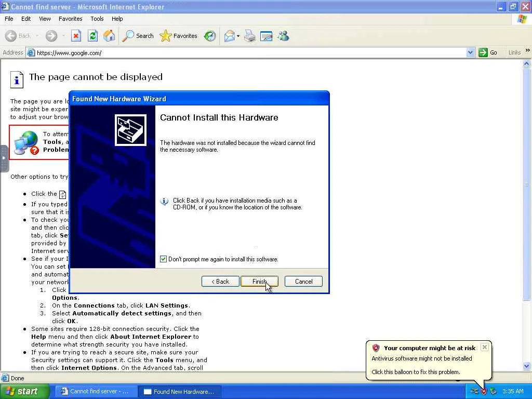Click the info icon beside Click Back hint
This screenshot has width=532, height=399.
click(x=164, y=201)
